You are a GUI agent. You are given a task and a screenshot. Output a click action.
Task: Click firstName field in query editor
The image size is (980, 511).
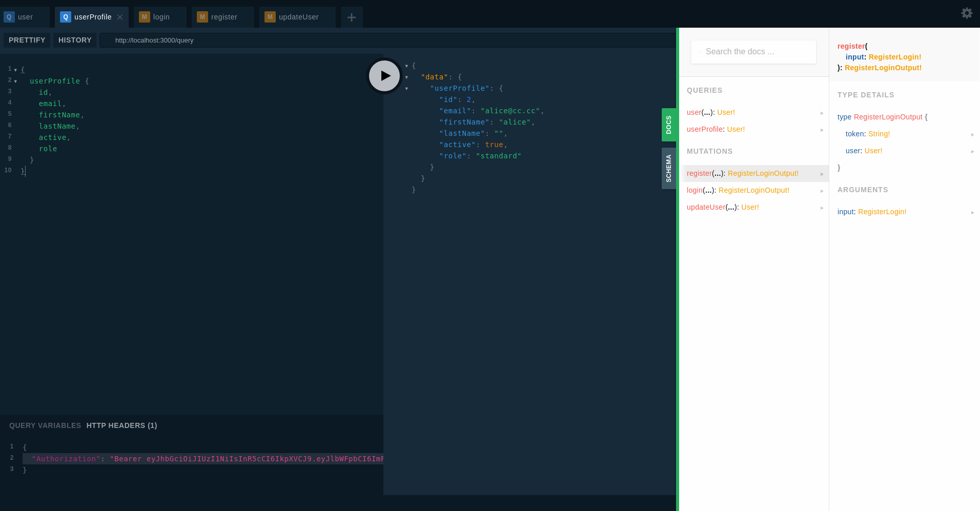tap(59, 115)
